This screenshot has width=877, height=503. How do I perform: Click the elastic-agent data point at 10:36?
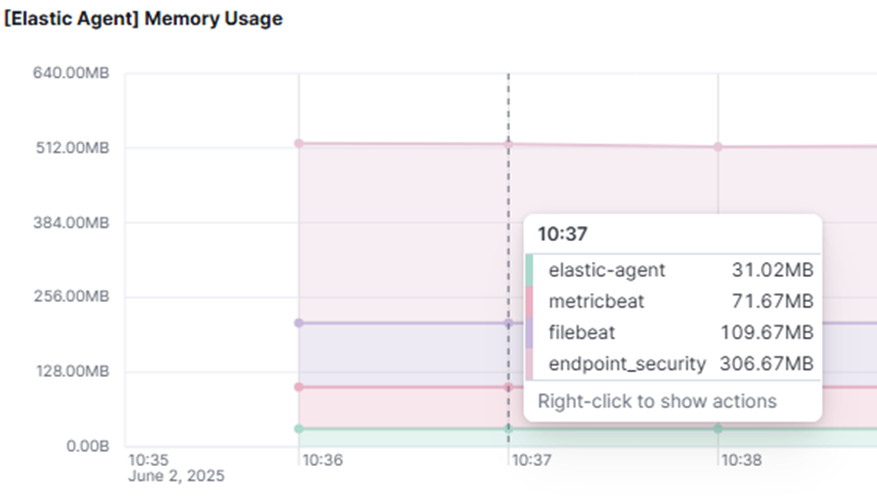[298, 428]
